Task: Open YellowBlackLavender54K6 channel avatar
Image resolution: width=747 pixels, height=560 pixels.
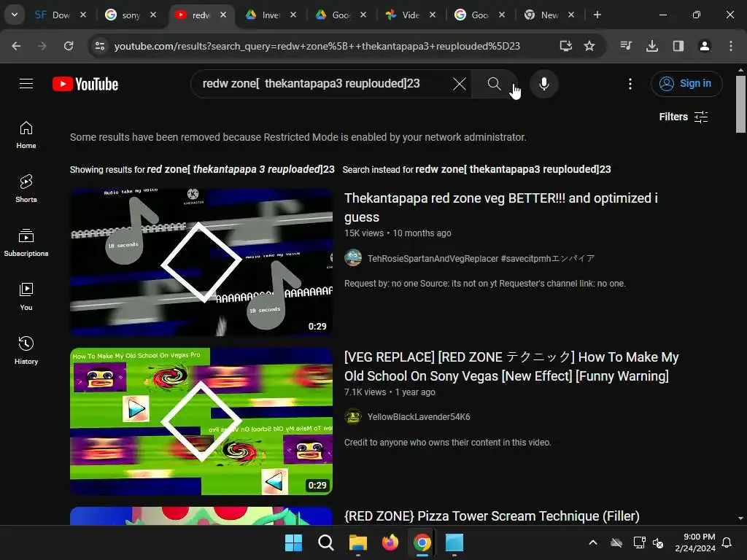Action: (353, 416)
